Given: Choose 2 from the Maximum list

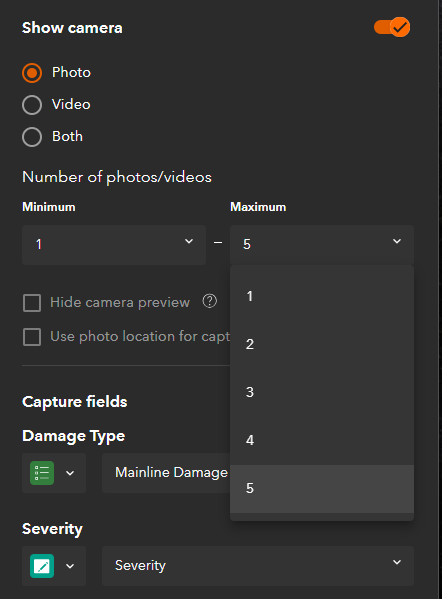Looking at the screenshot, I should click(x=322, y=344).
